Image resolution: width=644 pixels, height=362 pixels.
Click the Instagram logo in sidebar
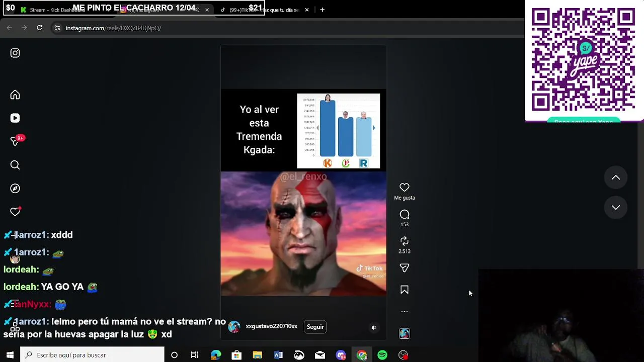click(15, 53)
